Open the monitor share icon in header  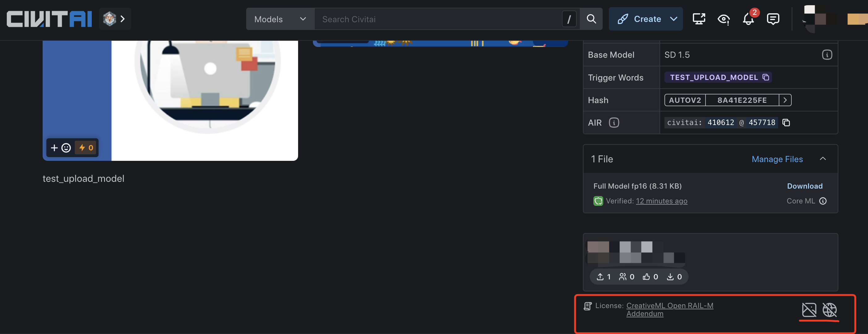(x=699, y=19)
